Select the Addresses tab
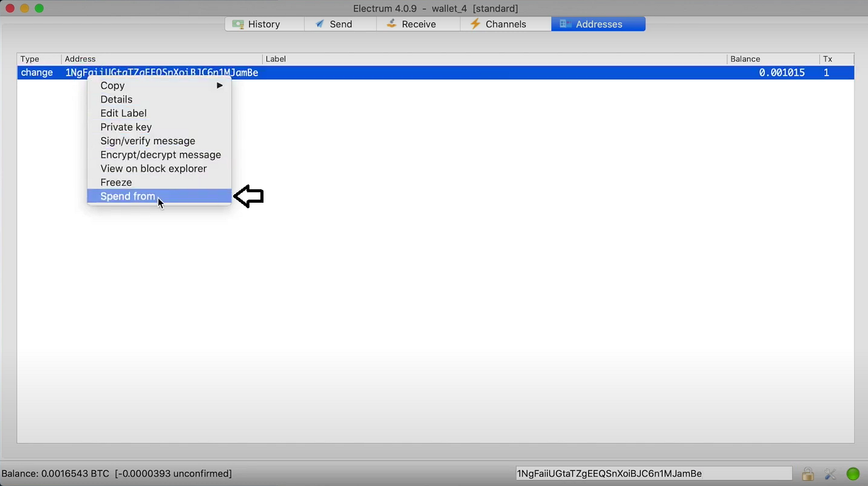 598,24
